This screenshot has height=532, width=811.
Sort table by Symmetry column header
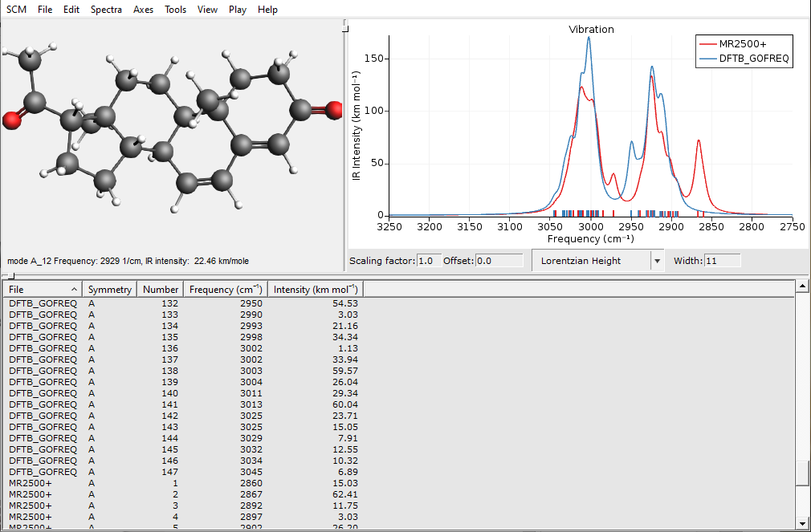tap(110, 290)
